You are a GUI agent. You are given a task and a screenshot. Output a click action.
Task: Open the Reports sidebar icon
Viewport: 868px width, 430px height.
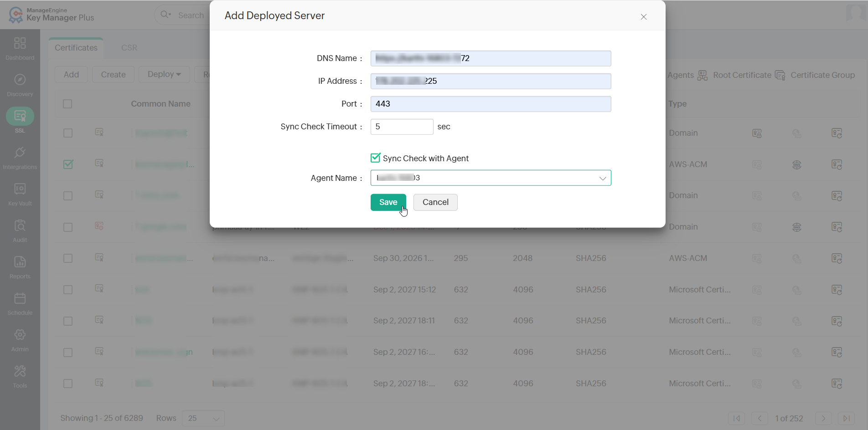click(20, 262)
